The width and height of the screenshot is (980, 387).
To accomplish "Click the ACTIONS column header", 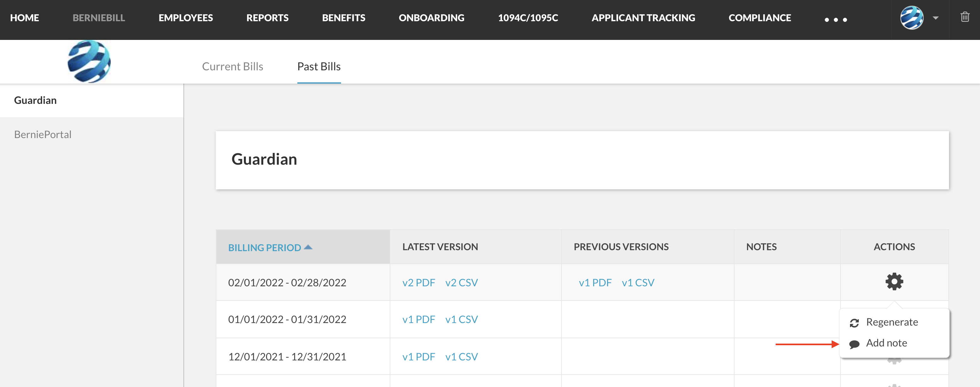I will coord(894,246).
